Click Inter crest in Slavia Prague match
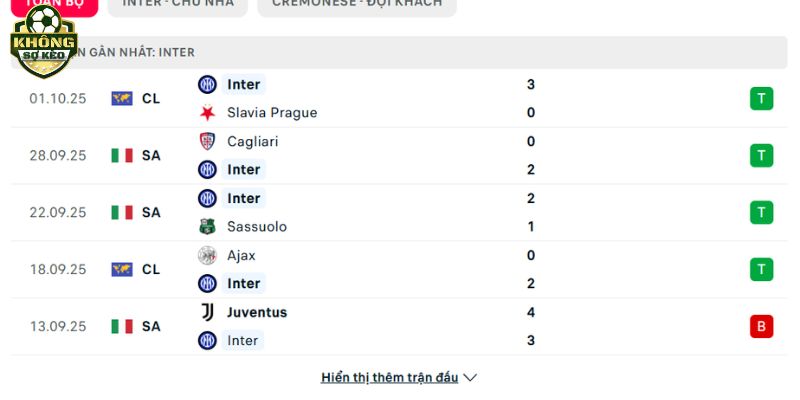 207,84
